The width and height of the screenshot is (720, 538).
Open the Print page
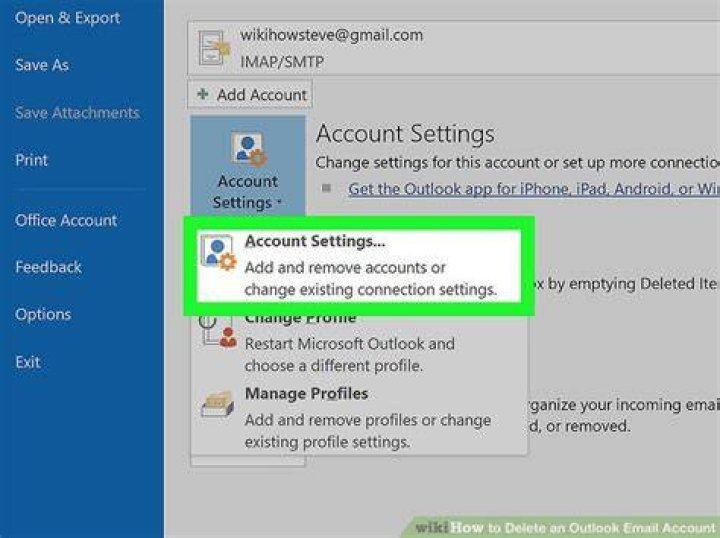31,160
